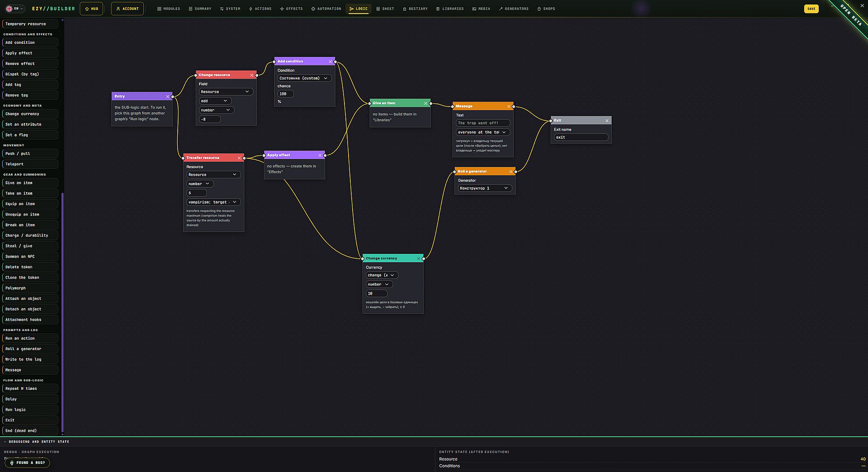Add an Add condition node from palette
The height and width of the screenshot is (472, 868).
tap(30, 42)
